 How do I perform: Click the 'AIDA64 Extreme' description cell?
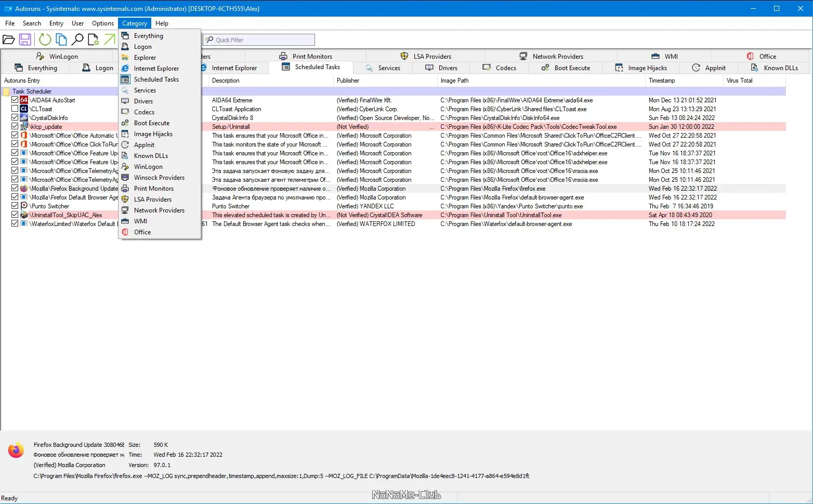232,100
